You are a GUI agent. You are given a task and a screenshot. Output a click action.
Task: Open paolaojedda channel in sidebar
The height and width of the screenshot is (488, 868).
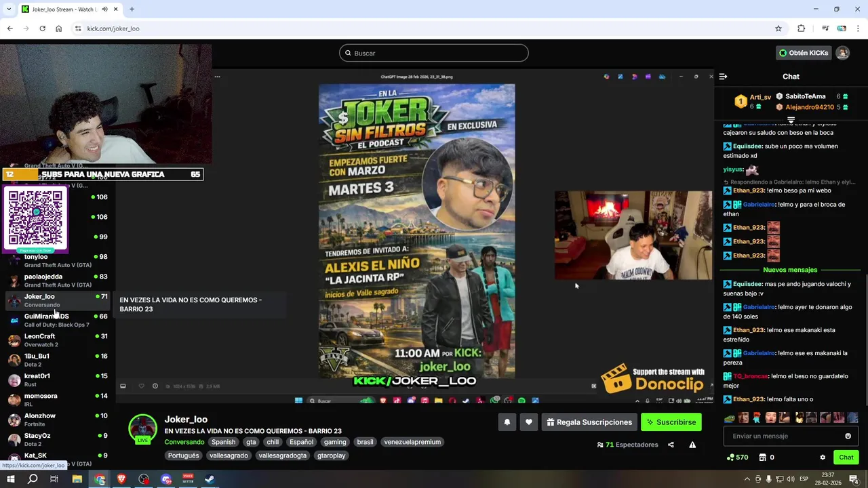[x=57, y=281]
